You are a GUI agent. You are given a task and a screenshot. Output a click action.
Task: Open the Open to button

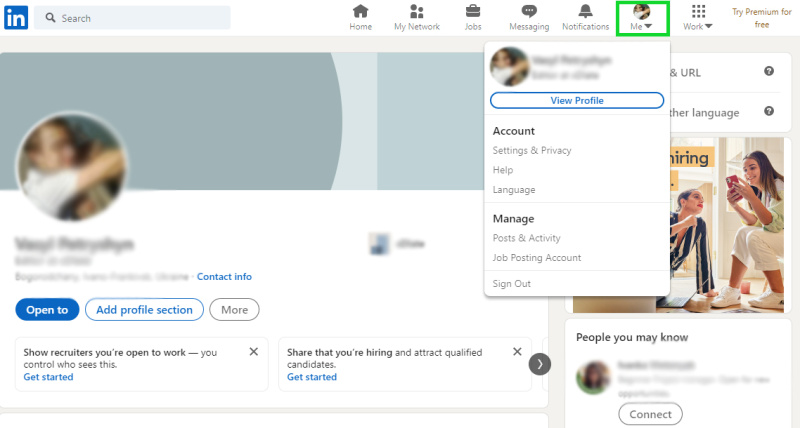coord(47,310)
